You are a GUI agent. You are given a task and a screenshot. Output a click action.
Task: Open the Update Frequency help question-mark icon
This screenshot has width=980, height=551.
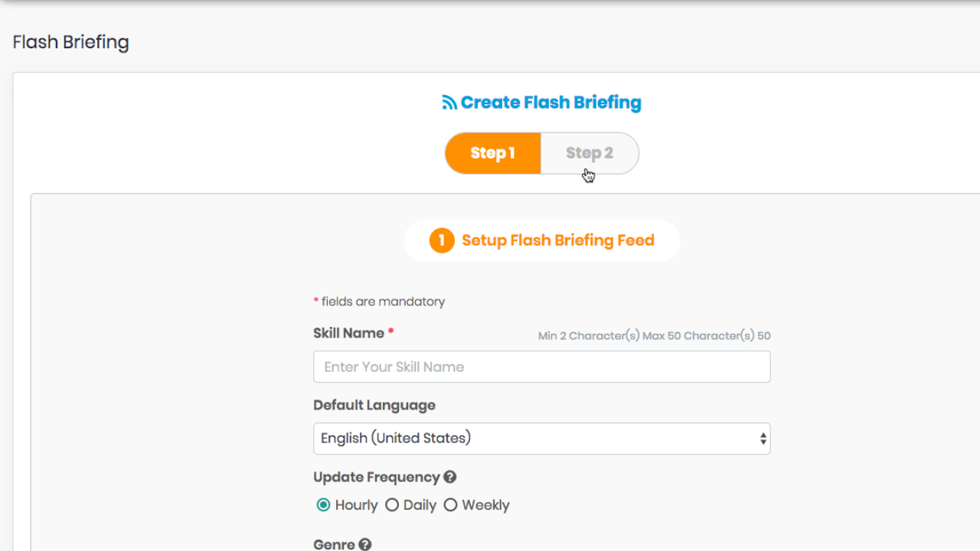(x=450, y=477)
